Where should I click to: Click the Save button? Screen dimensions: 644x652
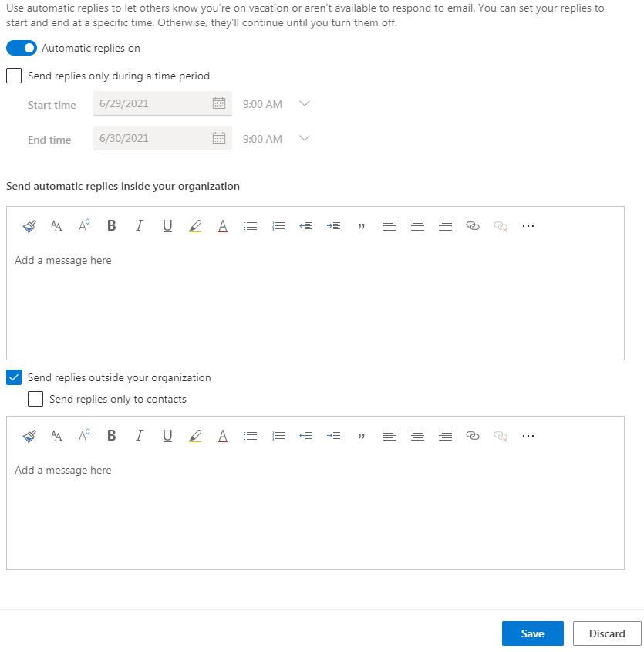point(532,633)
